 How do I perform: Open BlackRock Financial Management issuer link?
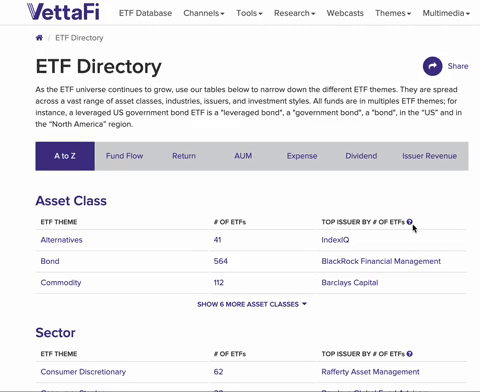pyautogui.click(x=381, y=261)
